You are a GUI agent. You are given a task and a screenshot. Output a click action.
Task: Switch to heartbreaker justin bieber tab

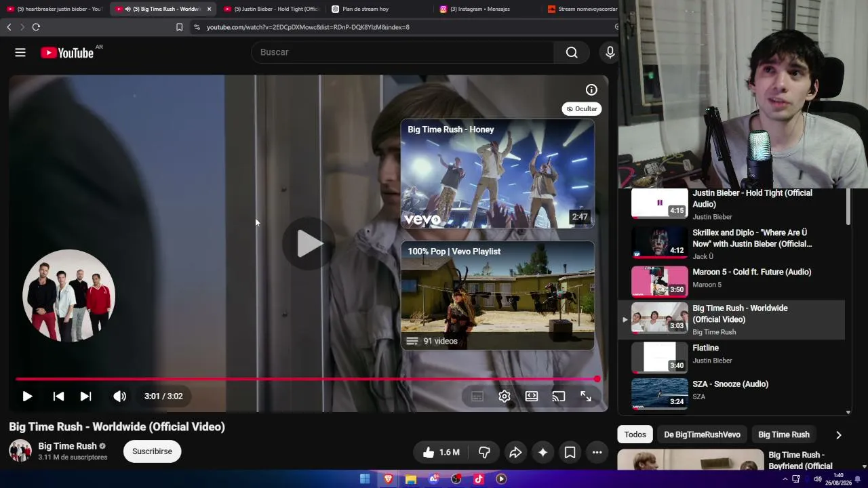tap(54, 9)
